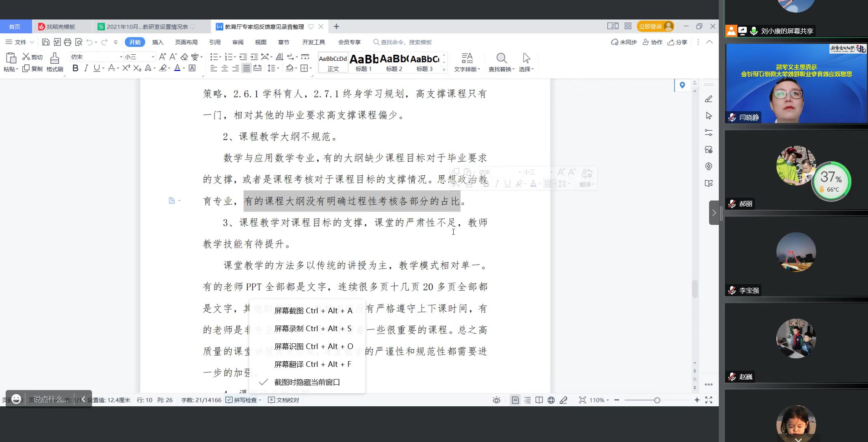Select the eye-protection mode icon in status bar
Viewport: 868px width, 442px height.
click(496, 400)
